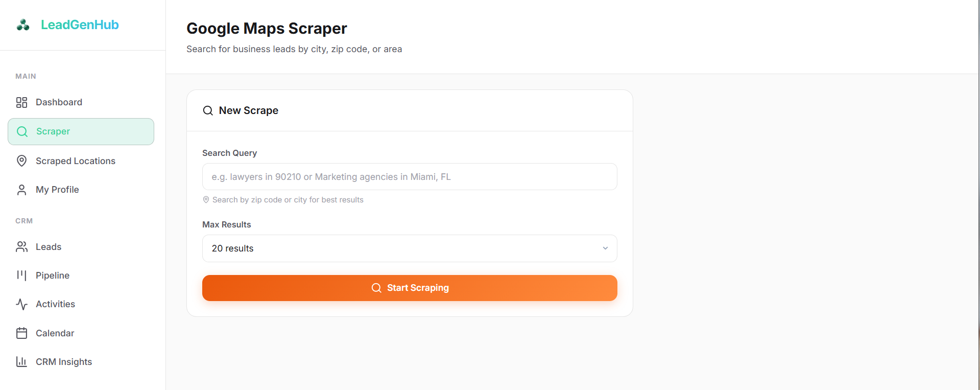This screenshot has width=980, height=390.
Task: Open Leads using the people icon
Action: coord(21,247)
